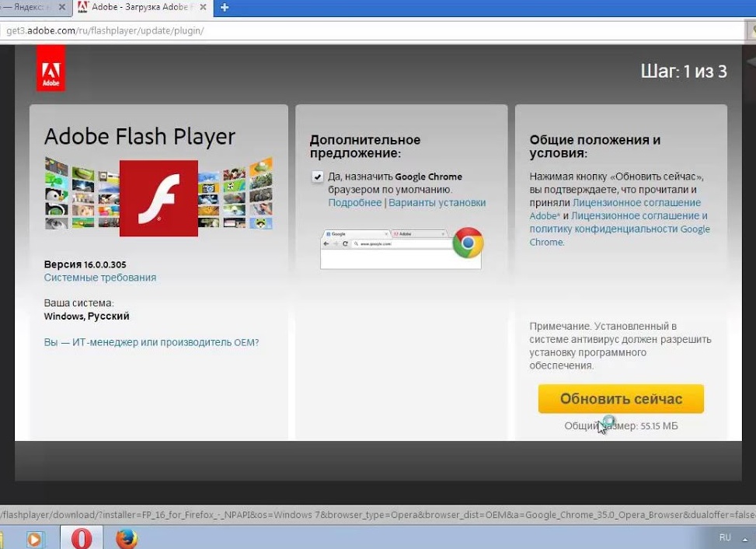The height and width of the screenshot is (549, 756).
Task: Open the Подробнее link
Action: click(x=355, y=203)
